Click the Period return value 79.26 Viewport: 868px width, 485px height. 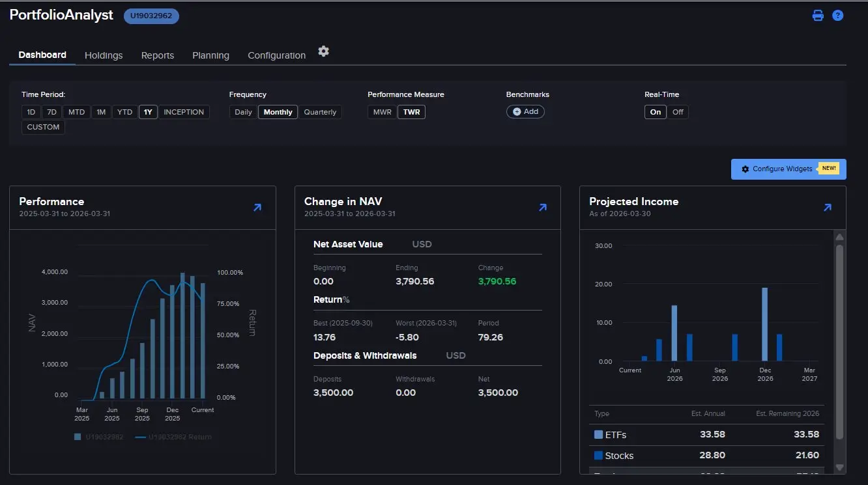491,337
